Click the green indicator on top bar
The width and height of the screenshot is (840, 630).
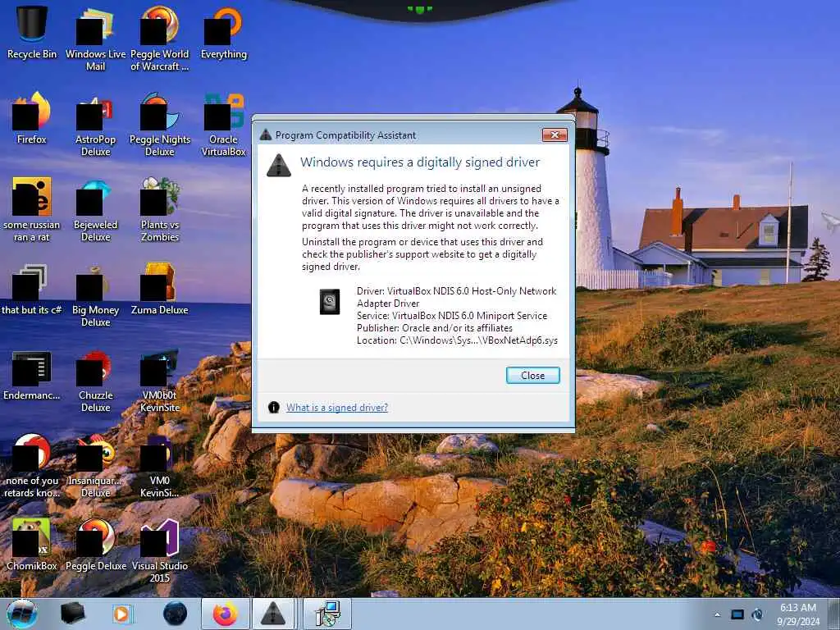click(x=420, y=9)
